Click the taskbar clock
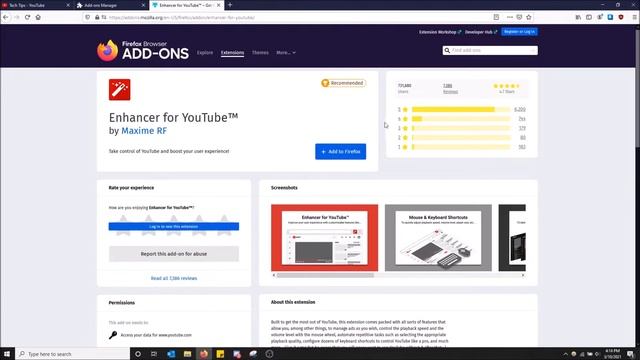This screenshot has height=360, width=640. (613, 354)
